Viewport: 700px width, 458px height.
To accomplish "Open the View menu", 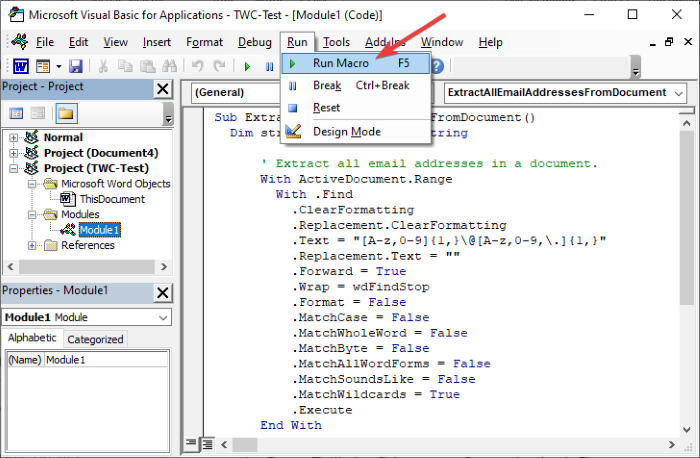I will 116,42.
